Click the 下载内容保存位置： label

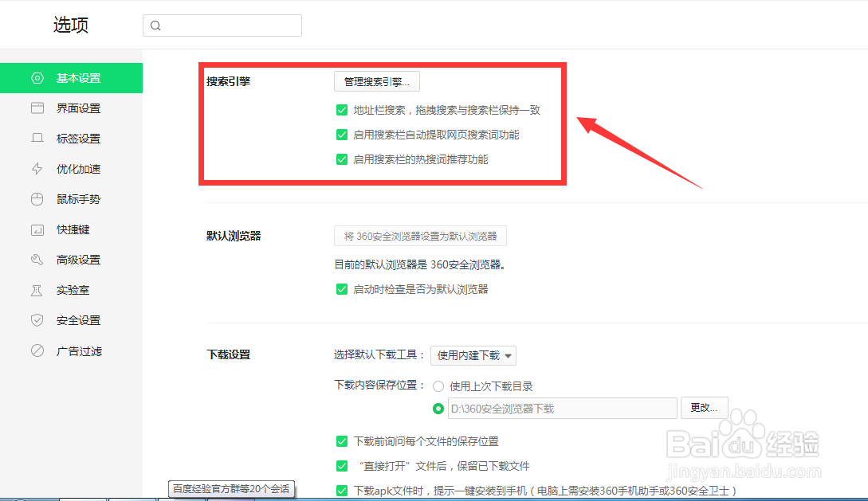(379, 385)
